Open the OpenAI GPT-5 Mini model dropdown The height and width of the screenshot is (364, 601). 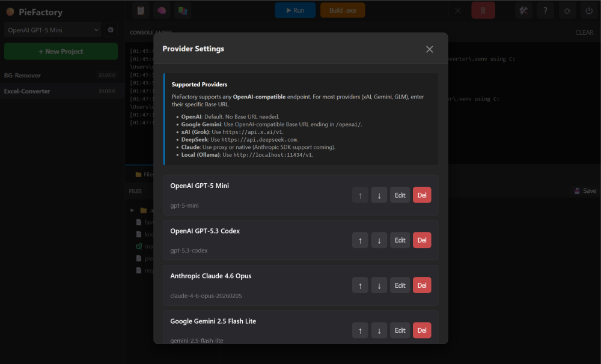(52, 29)
